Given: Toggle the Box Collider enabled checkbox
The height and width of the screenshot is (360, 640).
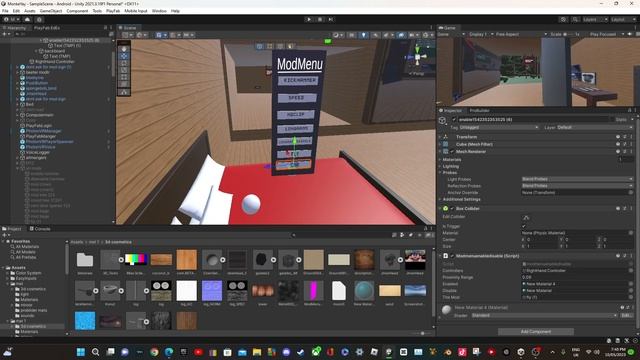Looking at the screenshot, I should [452, 209].
